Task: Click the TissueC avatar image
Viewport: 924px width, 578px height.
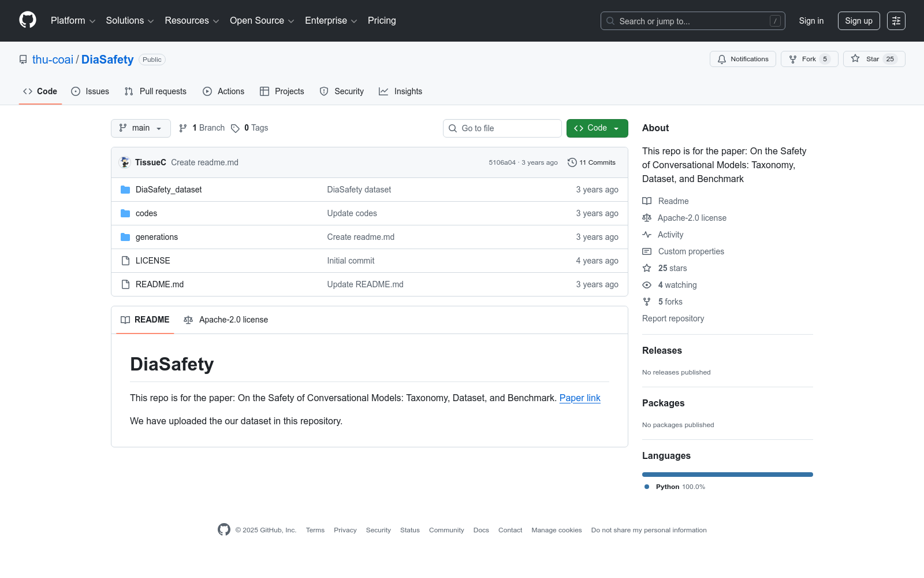Action: [125, 162]
